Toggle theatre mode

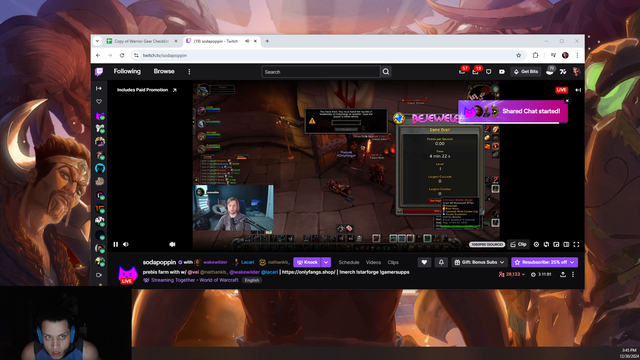(566, 244)
